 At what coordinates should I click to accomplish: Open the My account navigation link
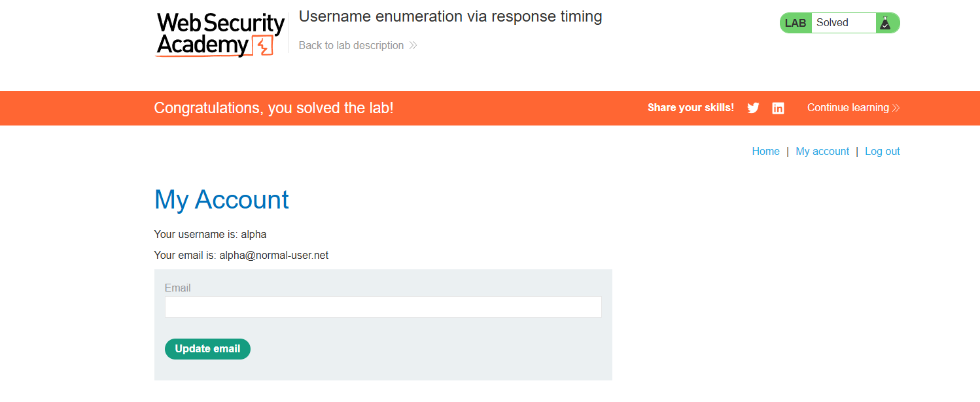click(x=822, y=152)
